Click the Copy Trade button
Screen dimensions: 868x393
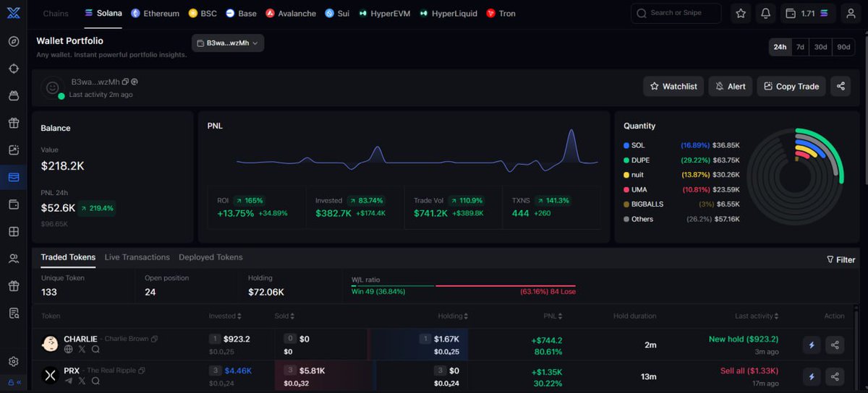click(x=791, y=86)
